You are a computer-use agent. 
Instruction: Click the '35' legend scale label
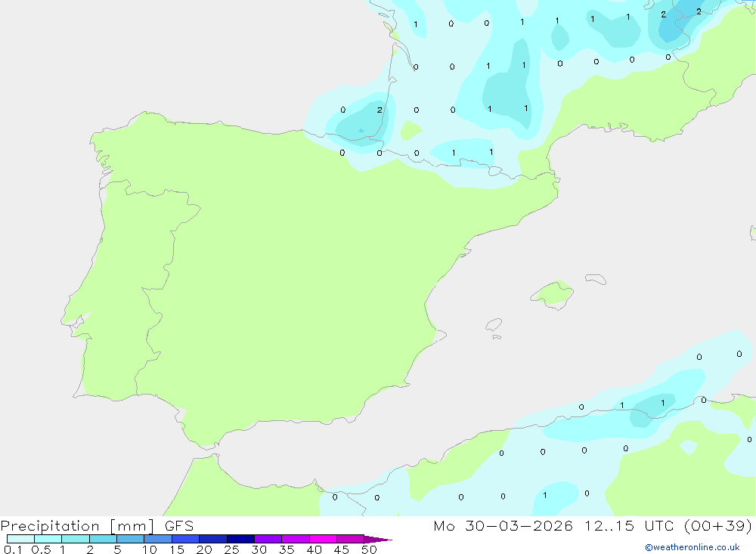coord(287,549)
